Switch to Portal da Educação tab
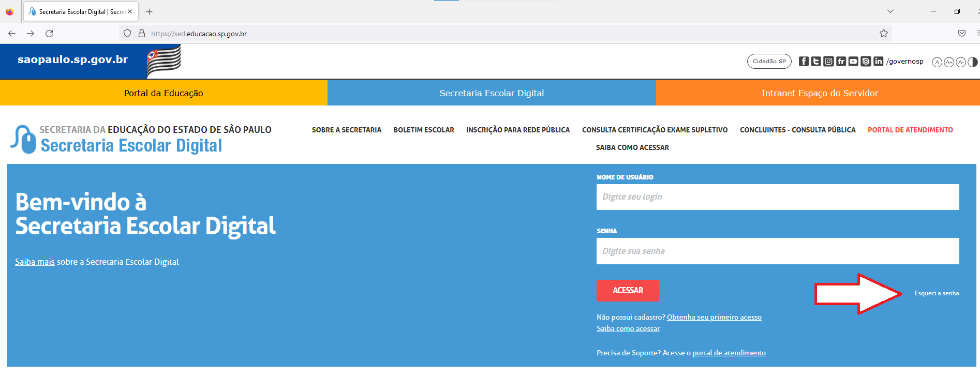Viewport: 980px width, 376px height. (x=164, y=93)
